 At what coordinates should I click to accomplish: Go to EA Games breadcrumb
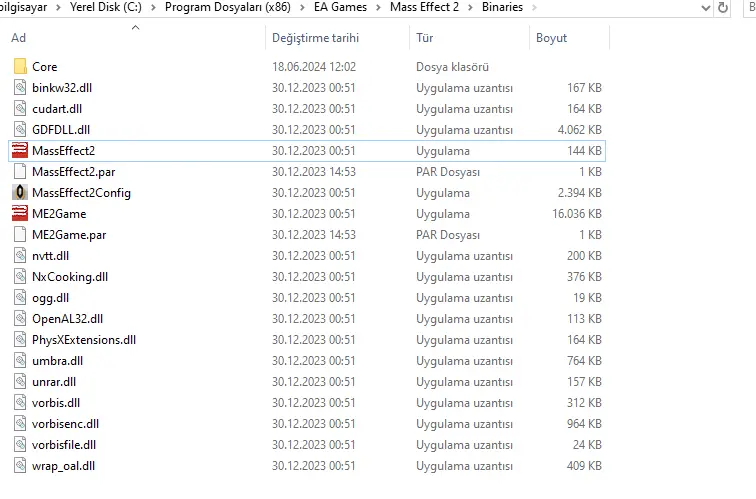click(x=340, y=7)
